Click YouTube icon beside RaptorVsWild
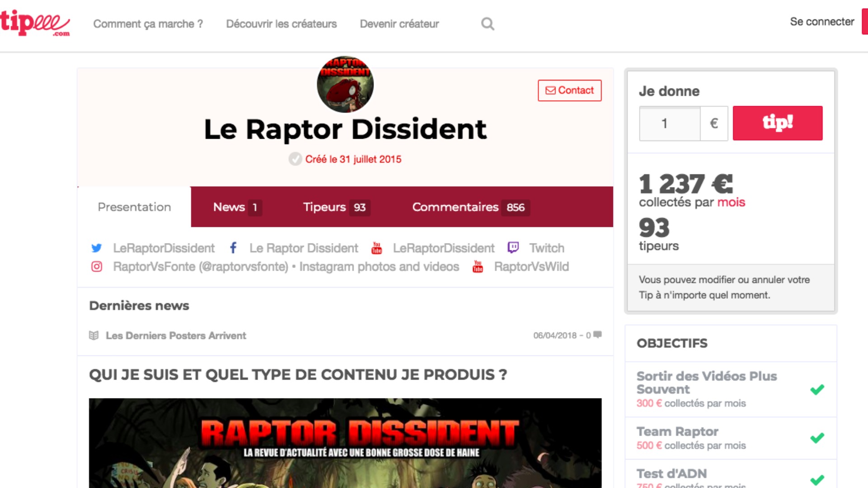Image resolution: width=868 pixels, height=488 pixels. (478, 267)
